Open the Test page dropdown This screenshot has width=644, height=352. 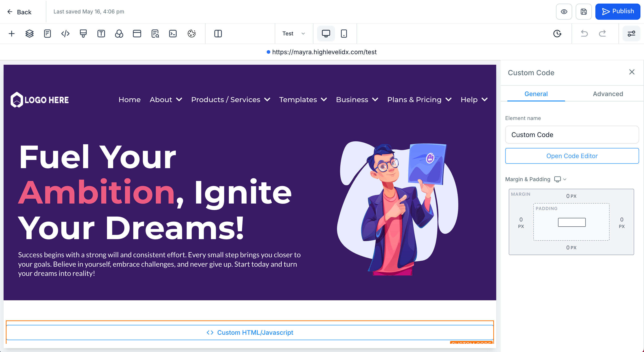pos(294,34)
